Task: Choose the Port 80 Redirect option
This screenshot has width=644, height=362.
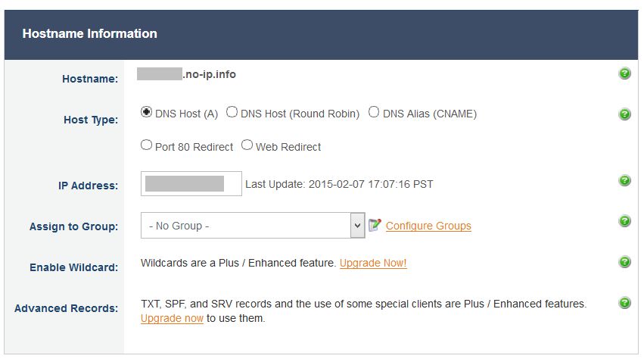Action: [x=147, y=145]
